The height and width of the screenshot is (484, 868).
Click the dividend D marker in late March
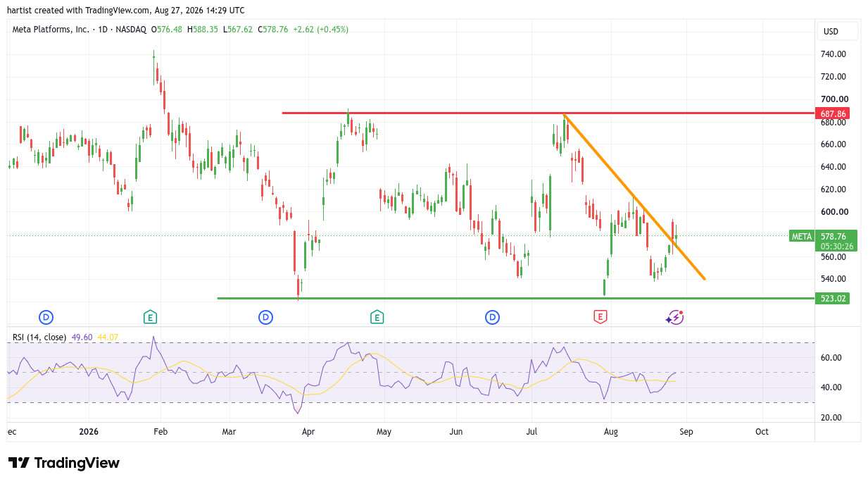(265, 317)
